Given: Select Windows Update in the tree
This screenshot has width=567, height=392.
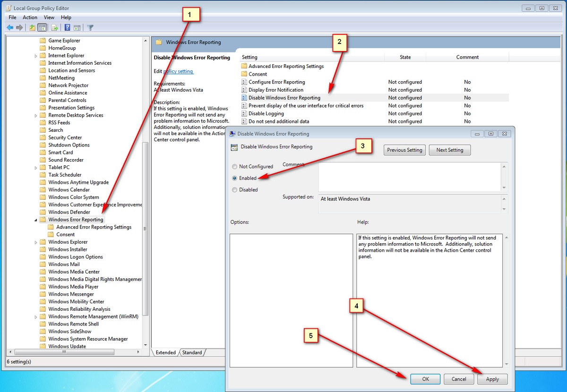Looking at the screenshot, I should point(67,346).
